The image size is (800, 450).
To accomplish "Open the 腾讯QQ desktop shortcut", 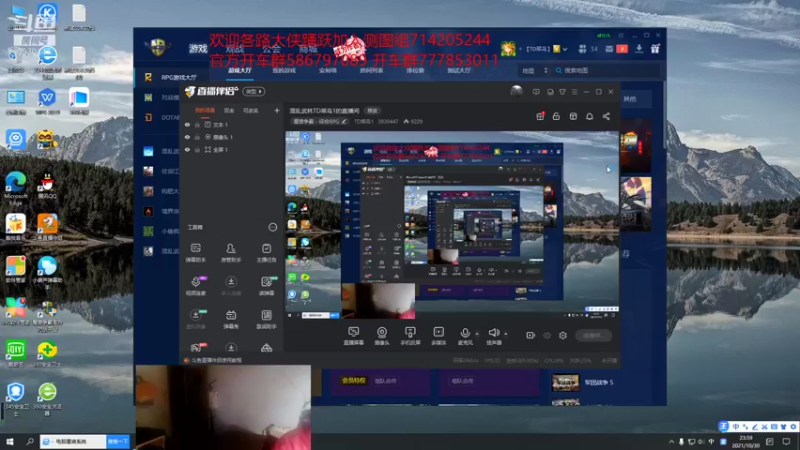I will (47, 186).
